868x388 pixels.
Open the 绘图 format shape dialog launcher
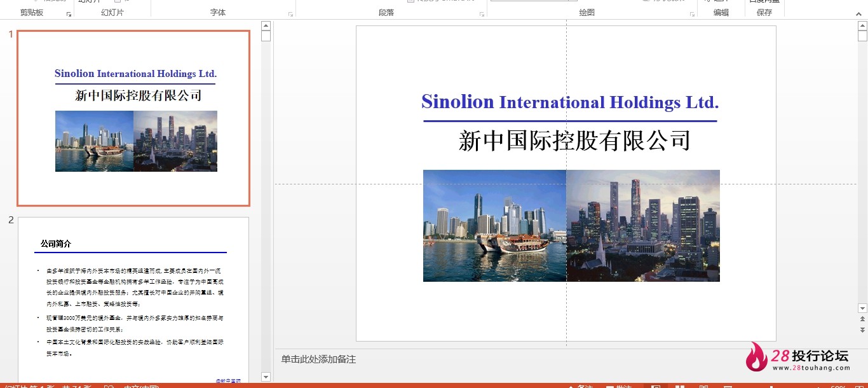click(691, 14)
